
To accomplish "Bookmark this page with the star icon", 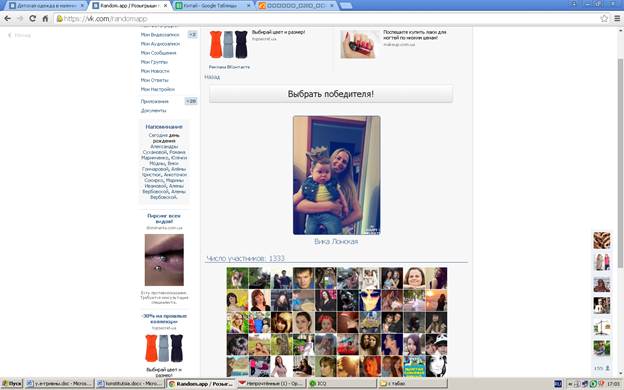I will (604, 18).
